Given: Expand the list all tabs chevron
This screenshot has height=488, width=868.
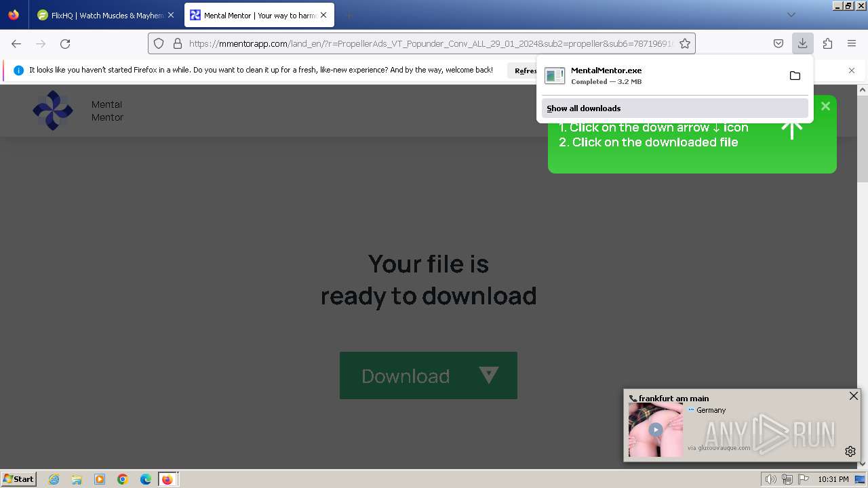Looking at the screenshot, I should tap(791, 15).
